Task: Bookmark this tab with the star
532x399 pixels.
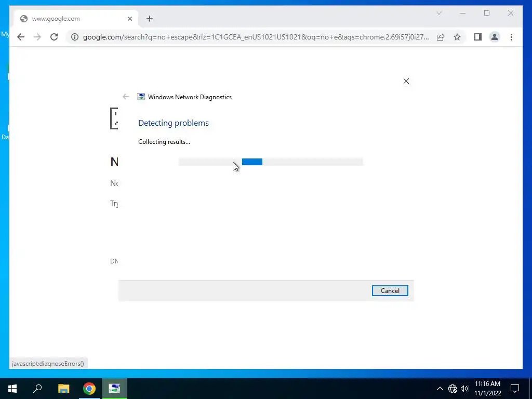Action: (457, 37)
